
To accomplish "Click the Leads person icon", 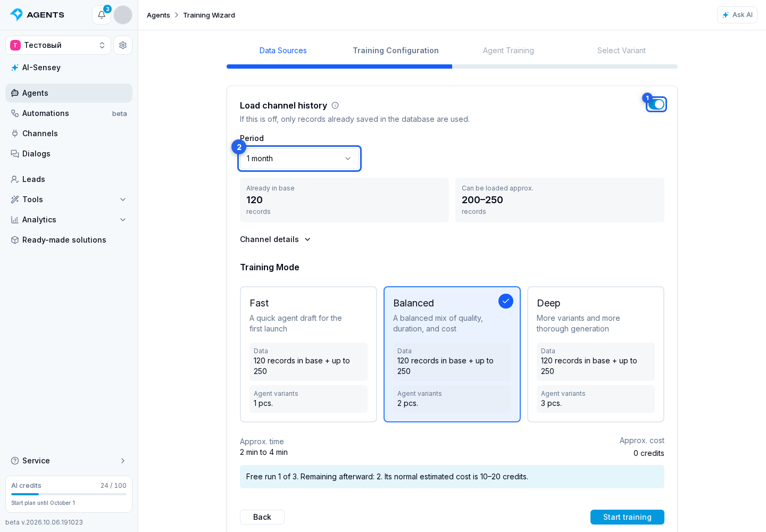I will pyautogui.click(x=15, y=179).
